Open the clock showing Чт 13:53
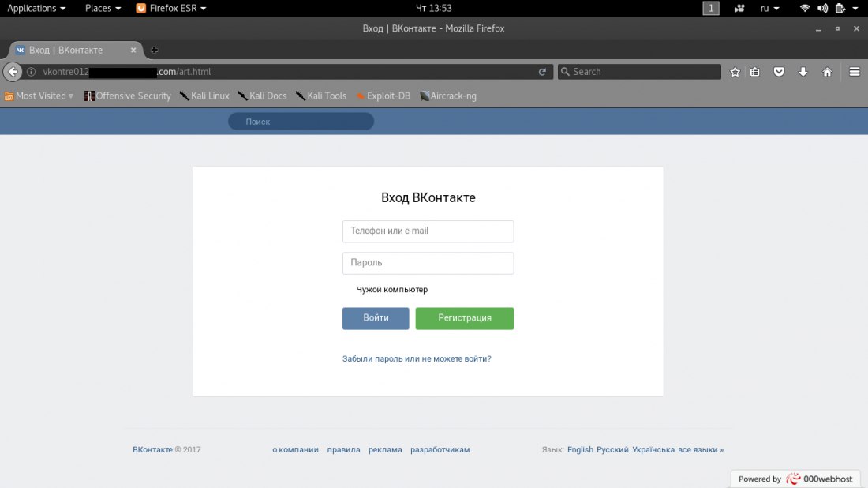Screen dimensions: 868x488 click(433, 9)
